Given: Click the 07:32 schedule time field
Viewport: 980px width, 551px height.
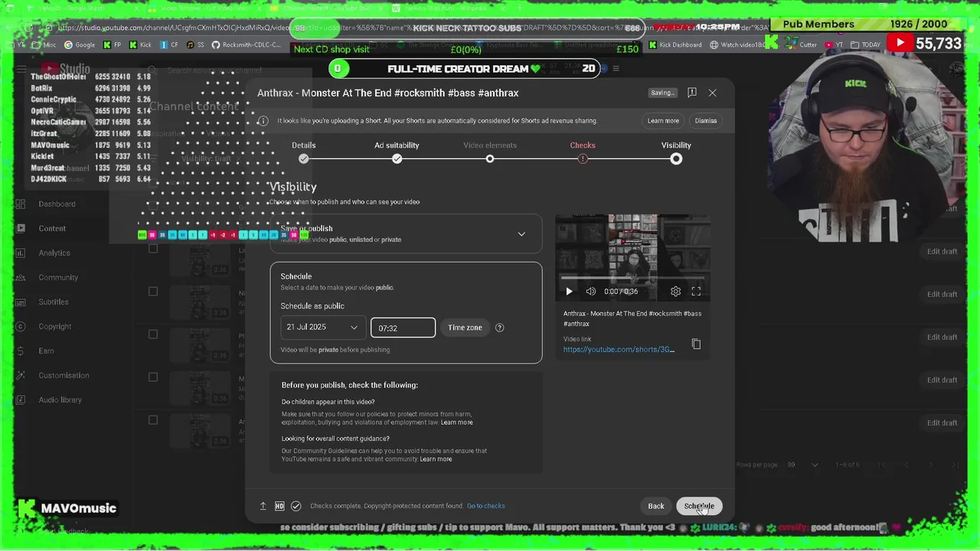Looking at the screenshot, I should pyautogui.click(x=403, y=328).
